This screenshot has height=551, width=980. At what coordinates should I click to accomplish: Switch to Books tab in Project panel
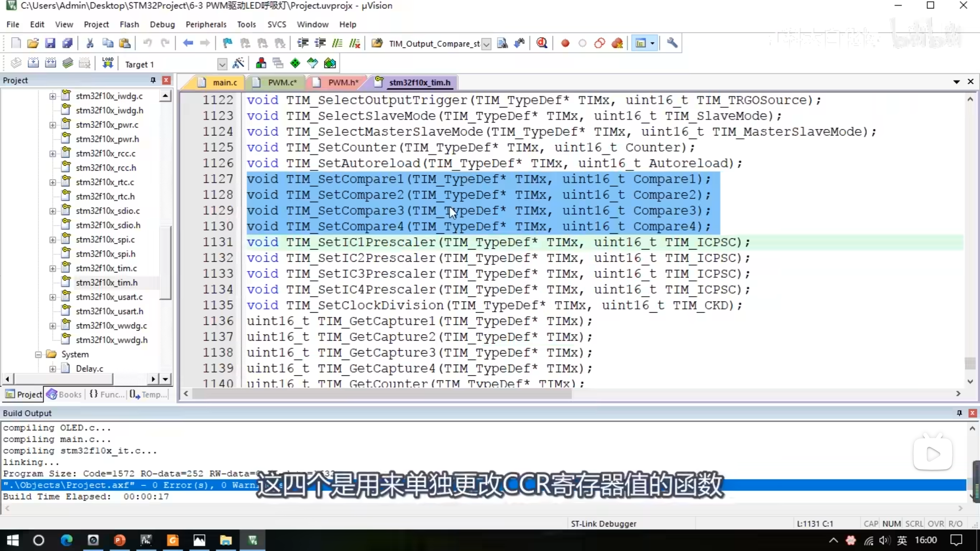coord(64,395)
